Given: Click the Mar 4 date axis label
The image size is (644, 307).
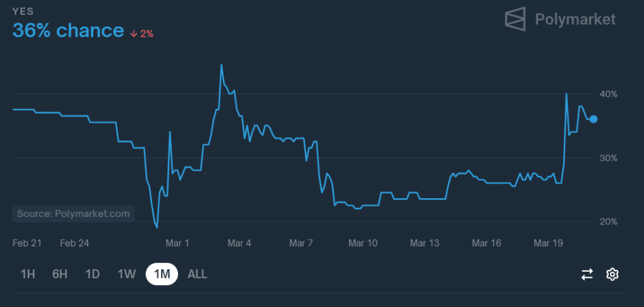Looking at the screenshot, I should click(x=240, y=243).
